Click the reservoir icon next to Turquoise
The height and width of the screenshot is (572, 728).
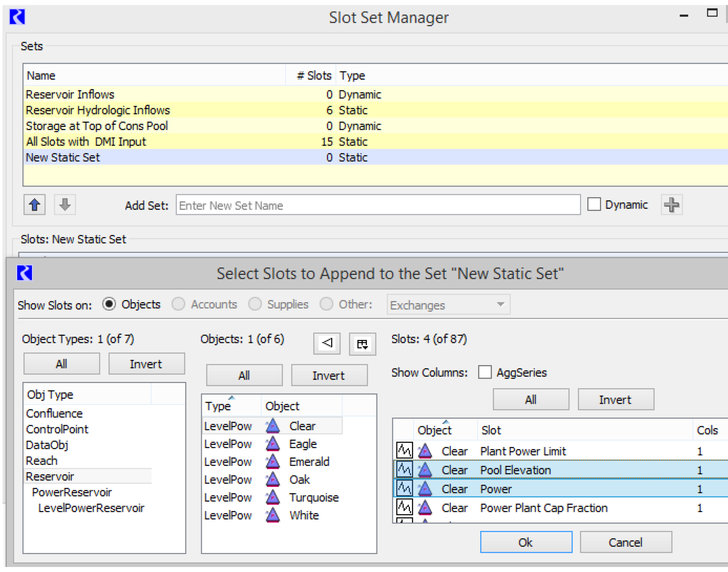click(273, 497)
